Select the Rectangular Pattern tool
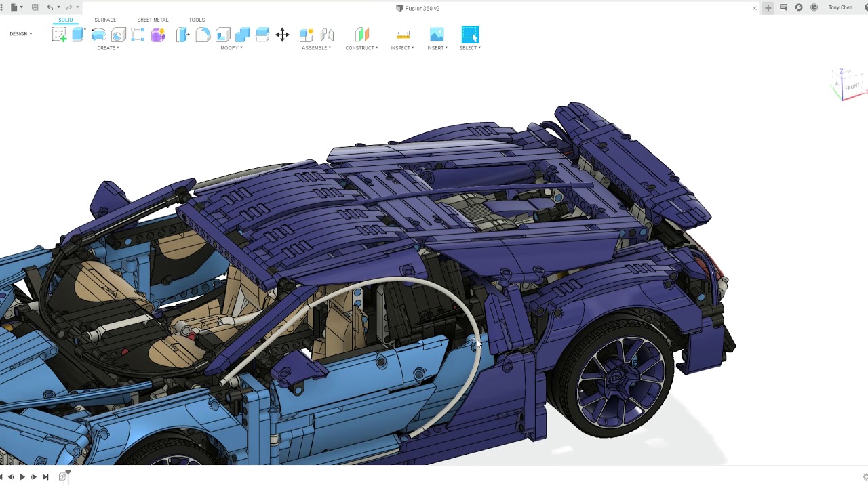Image resolution: width=868 pixels, height=488 pixels. click(x=138, y=35)
